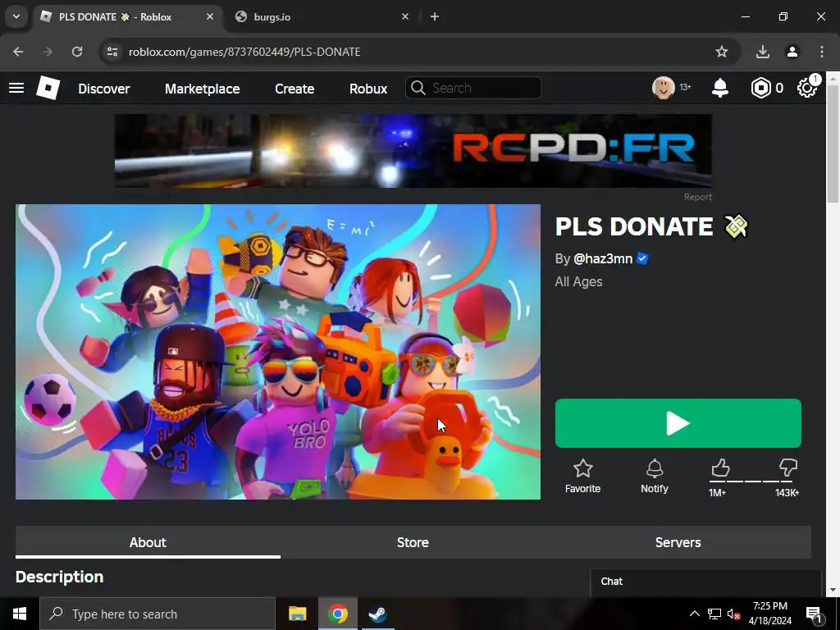Select the All Ages rating text
This screenshot has width=840, height=630.
click(x=578, y=282)
